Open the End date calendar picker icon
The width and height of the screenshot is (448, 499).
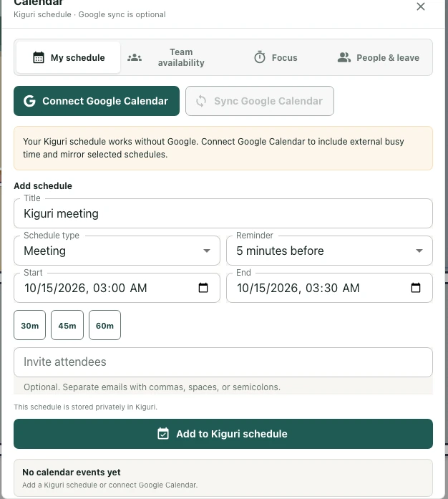click(416, 288)
